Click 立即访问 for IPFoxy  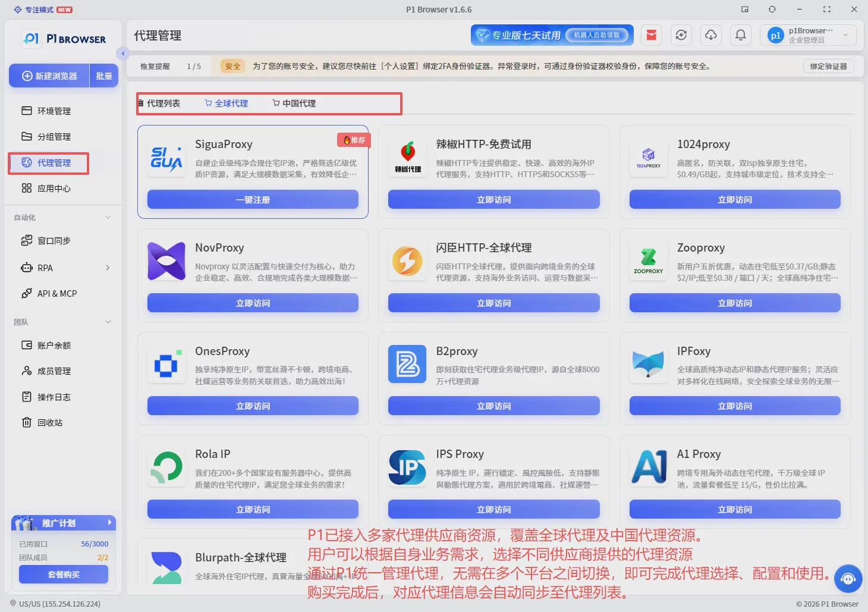[735, 406]
